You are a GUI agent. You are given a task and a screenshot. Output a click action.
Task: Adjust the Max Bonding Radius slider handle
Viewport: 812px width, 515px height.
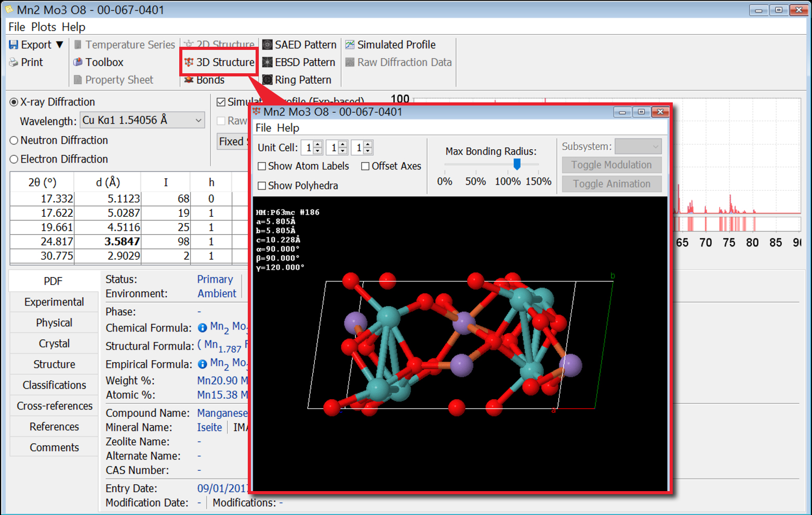point(517,164)
